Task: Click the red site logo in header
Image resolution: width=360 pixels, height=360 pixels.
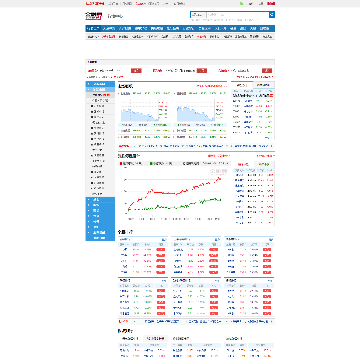Action: click(x=94, y=16)
